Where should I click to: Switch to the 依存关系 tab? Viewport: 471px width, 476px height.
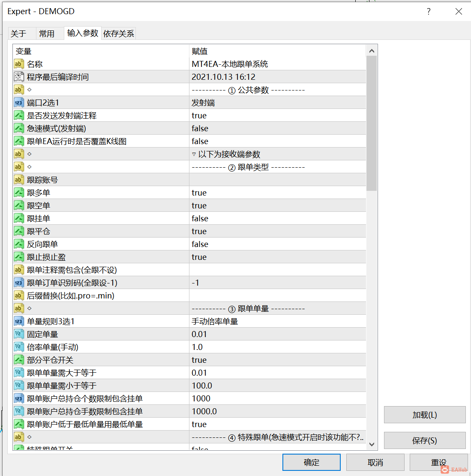click(x=119, y=33)
